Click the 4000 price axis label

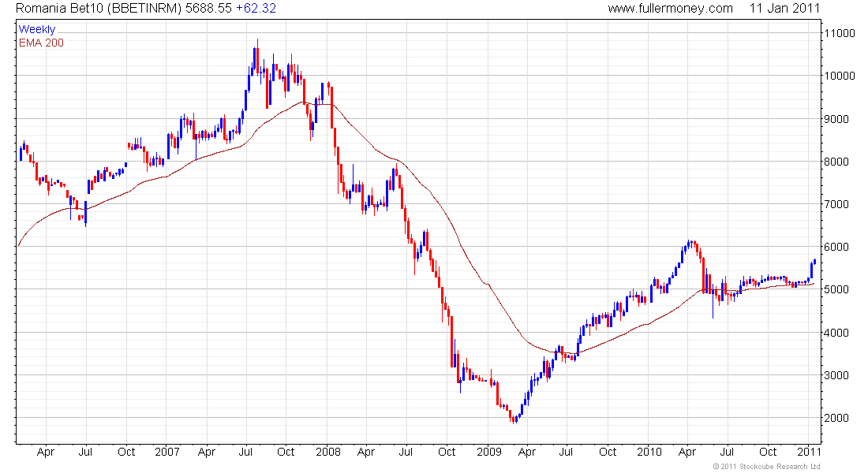(836, 333)
